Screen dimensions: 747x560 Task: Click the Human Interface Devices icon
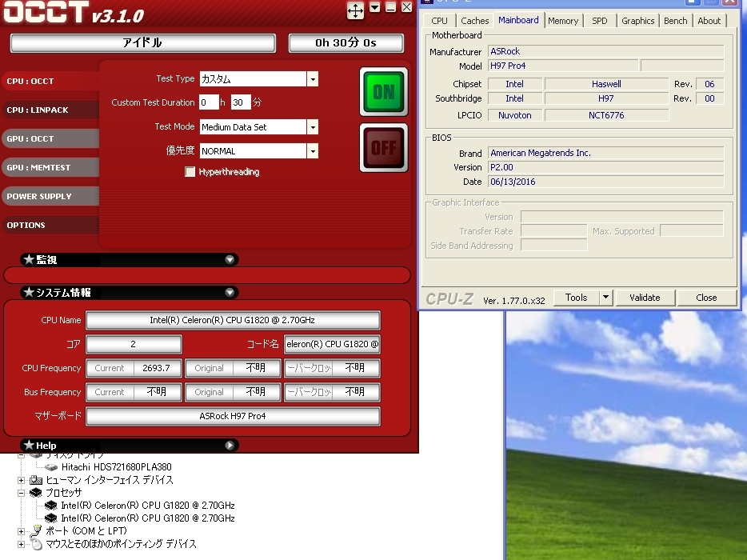coord(36,480)
